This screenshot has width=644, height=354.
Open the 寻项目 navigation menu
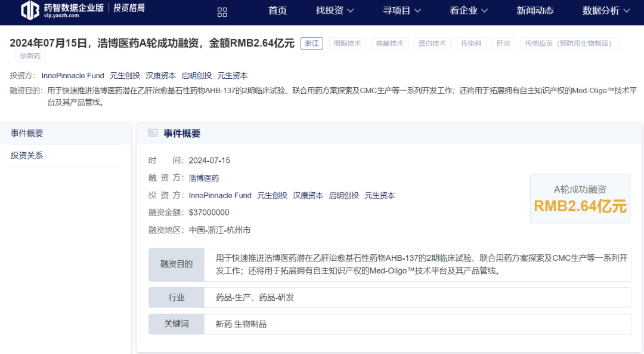pyautogui.click(x=402, y=11)
